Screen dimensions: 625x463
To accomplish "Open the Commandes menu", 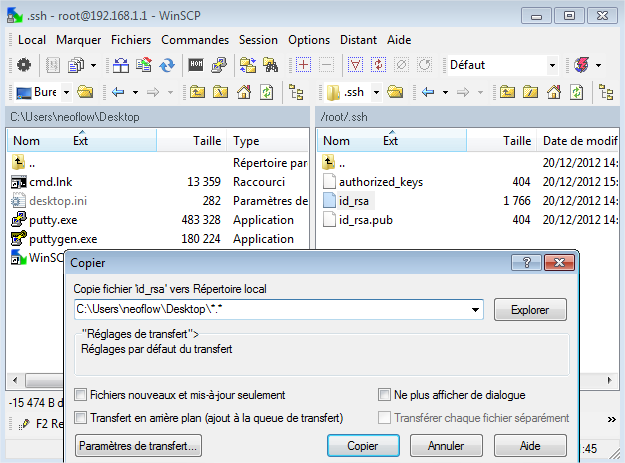I will (x=195, y=40).
